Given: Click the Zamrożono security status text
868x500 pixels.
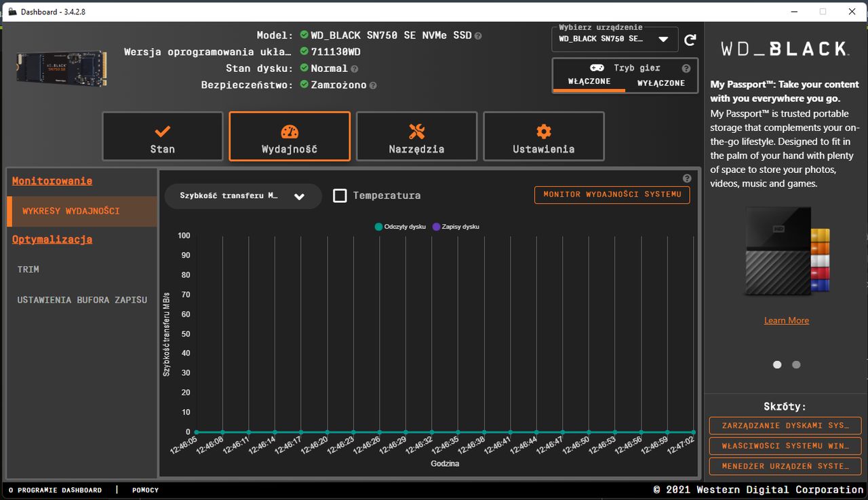Looking at the screenshot, I should (x=338, y=85).
